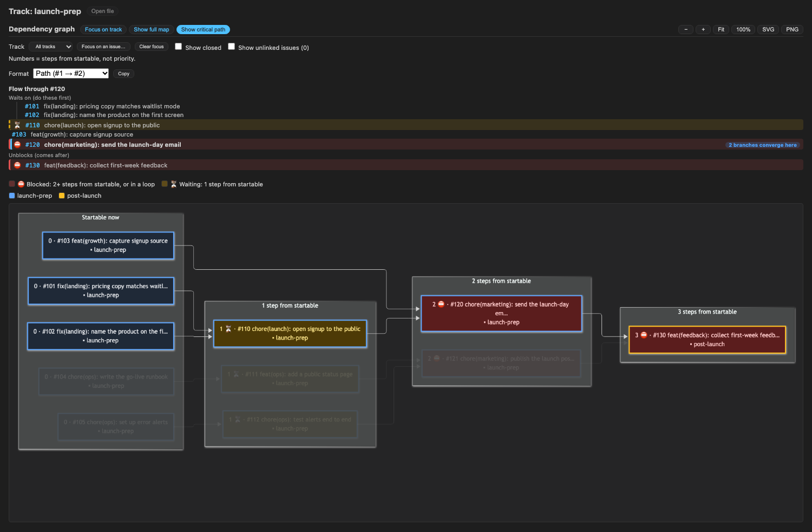Select the Focus on track view

pyautogui.click(x=103, y=29)
